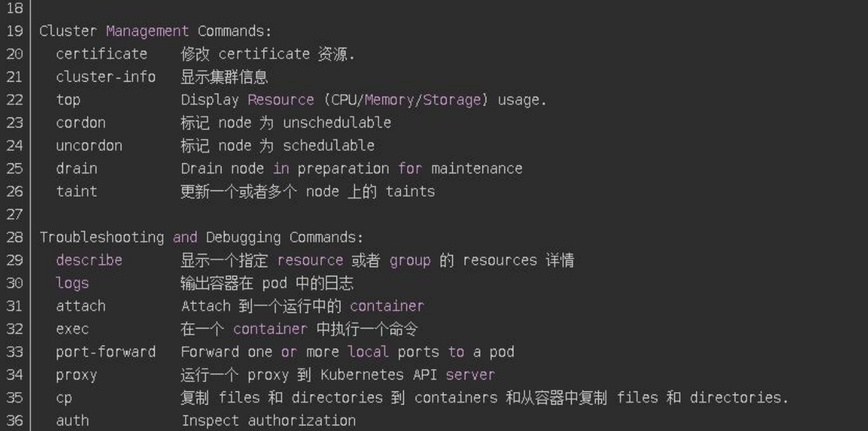Click the 'attach' command name
868x431 pixels.
tap(81, 306)
